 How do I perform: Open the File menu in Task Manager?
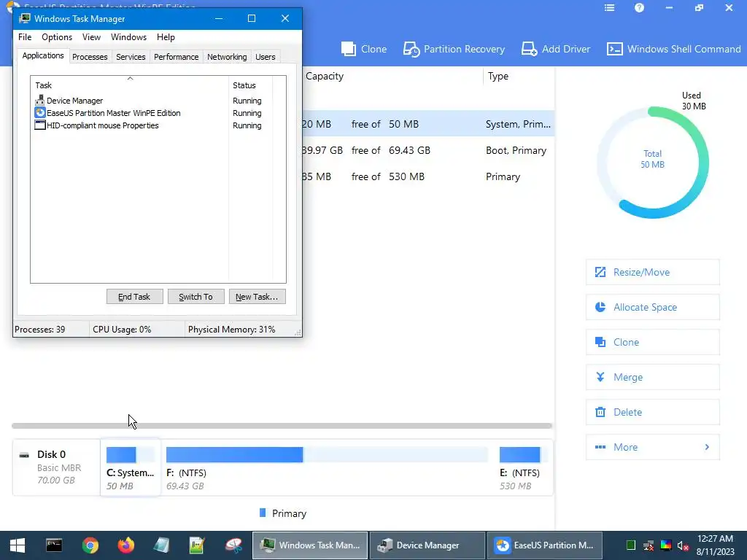(x=25, y=37)
